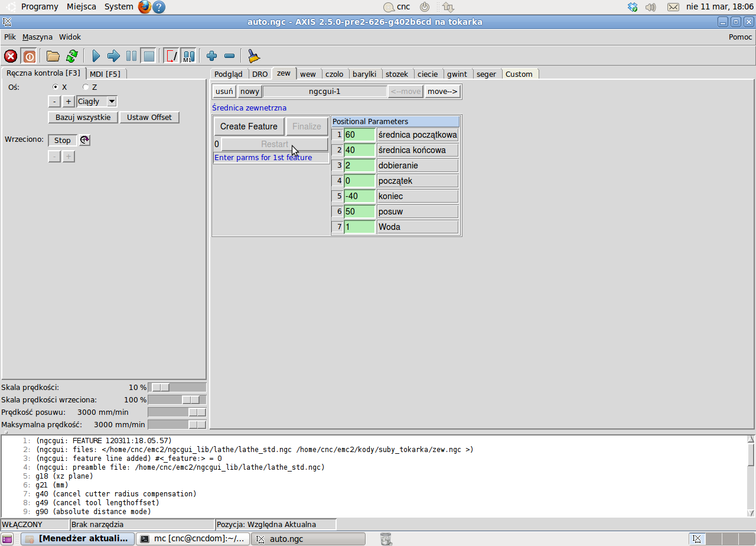Open the Programy menu in top panel
This screenshot has height=546, width=756.
click(40, 7)
